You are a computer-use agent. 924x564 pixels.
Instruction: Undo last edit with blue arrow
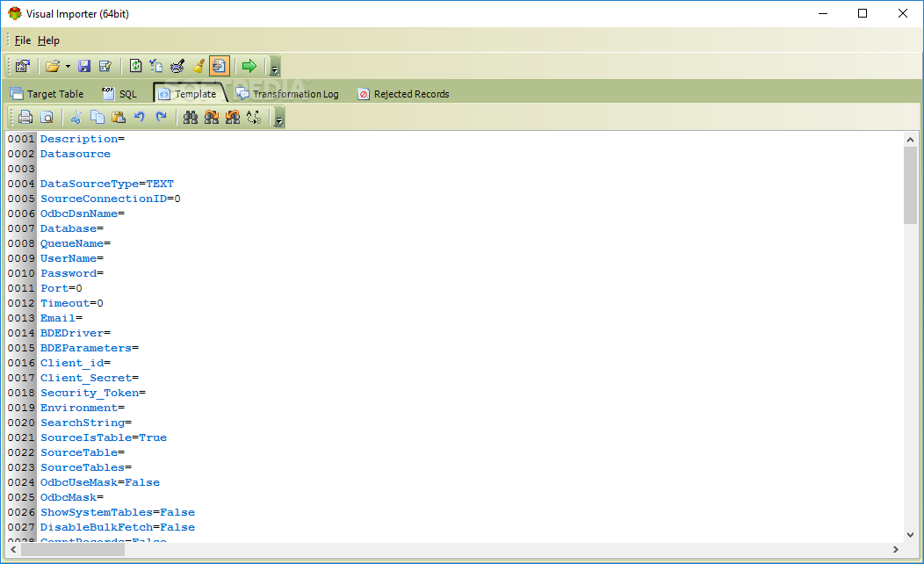[x=140, y=117]
